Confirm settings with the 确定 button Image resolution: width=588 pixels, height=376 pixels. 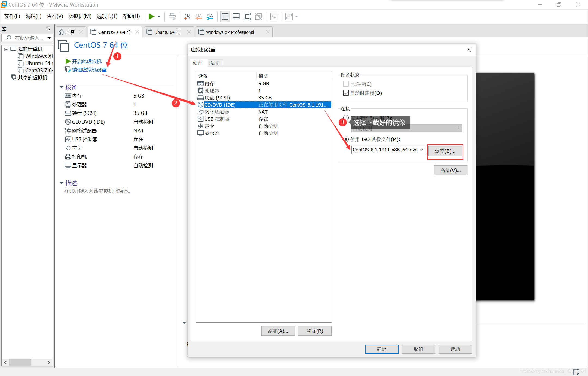point(382,349)
